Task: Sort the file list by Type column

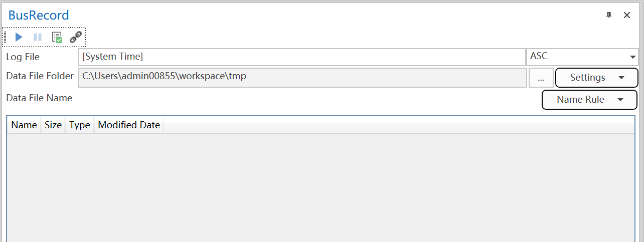Action: [x=80, y=125]
